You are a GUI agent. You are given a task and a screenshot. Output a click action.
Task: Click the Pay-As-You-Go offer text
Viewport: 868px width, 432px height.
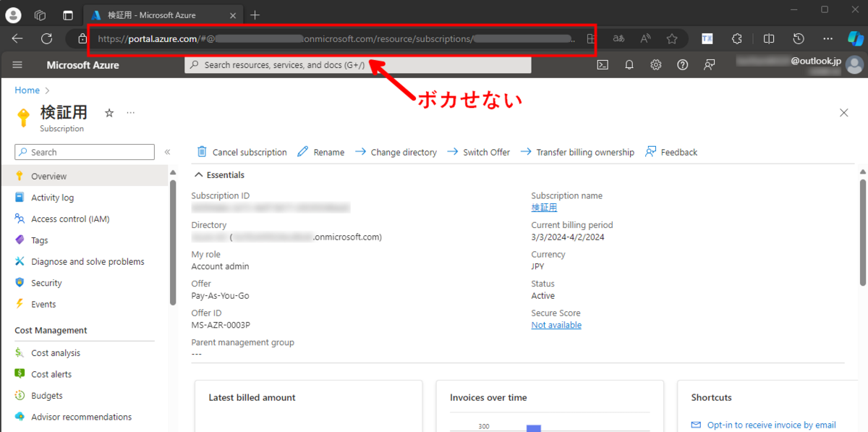[220, 295]
